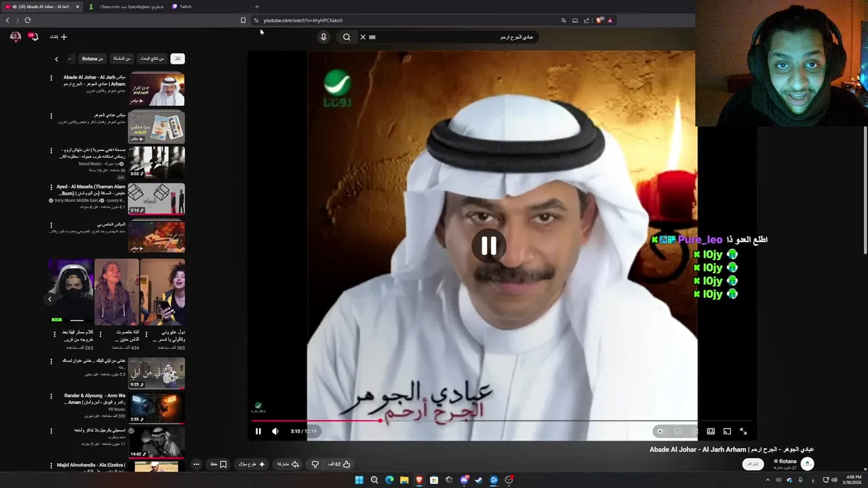This screenshot has width=868, height=488.
Task: Go back with the browser back arrow
Action: [x=7, y=20]
